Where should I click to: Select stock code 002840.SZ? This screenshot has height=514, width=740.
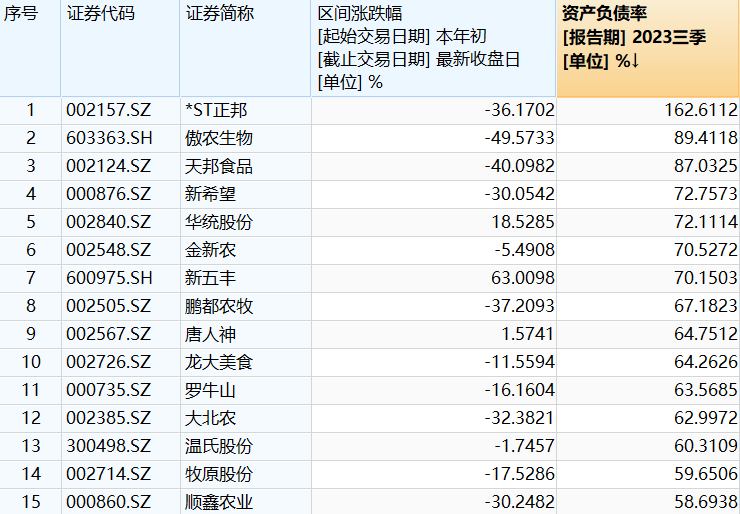coord(109,222)
